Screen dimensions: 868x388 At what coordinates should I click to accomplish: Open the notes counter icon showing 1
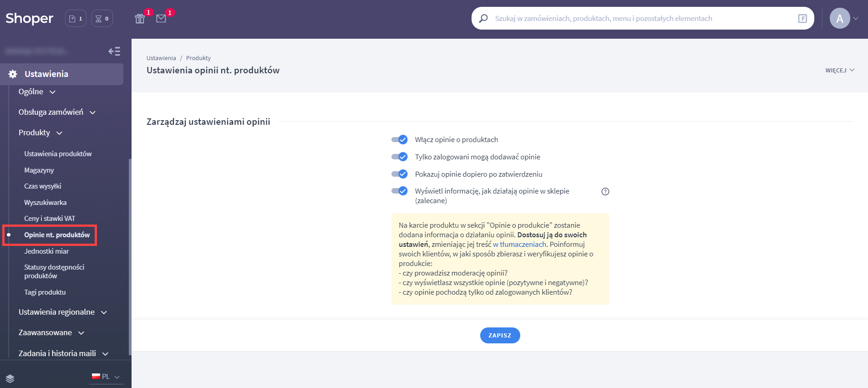click(76, 19)
